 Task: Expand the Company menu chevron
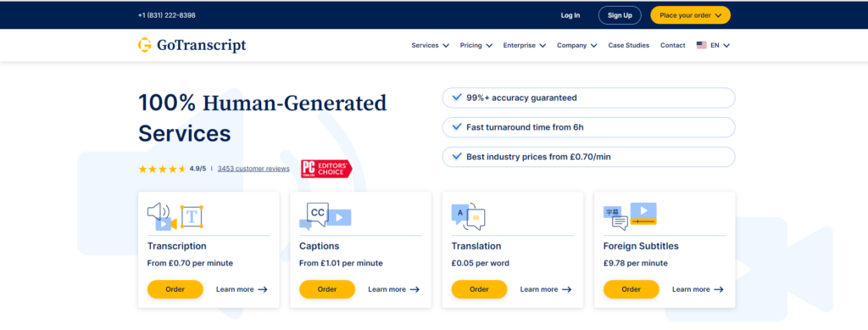coord(593,46)
